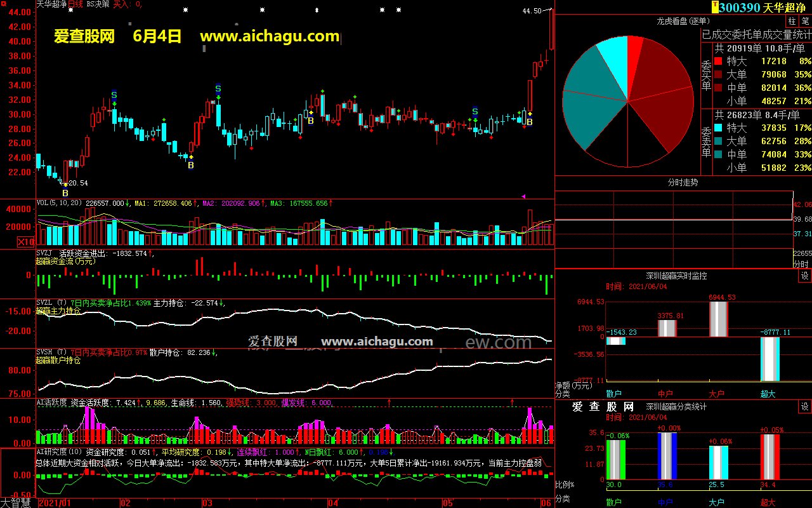This screenshot has width=812, height=508.
Task: Select the 04 month axis label
Action: [x=333, y=503]
